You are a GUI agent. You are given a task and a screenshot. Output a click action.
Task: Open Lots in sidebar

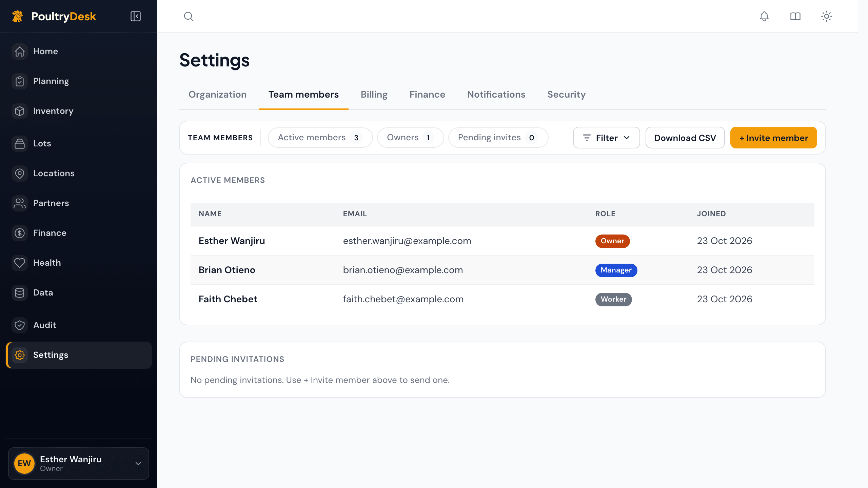[79, 144]
